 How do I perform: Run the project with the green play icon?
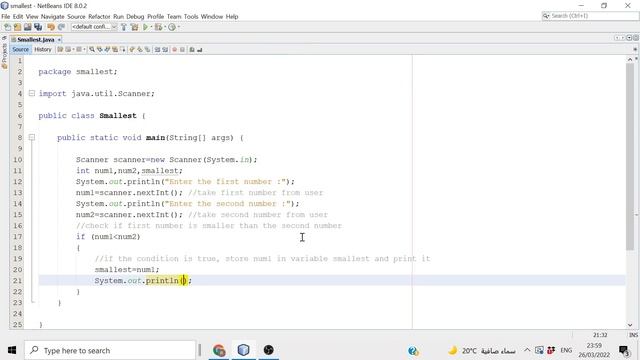click(145, 27)
